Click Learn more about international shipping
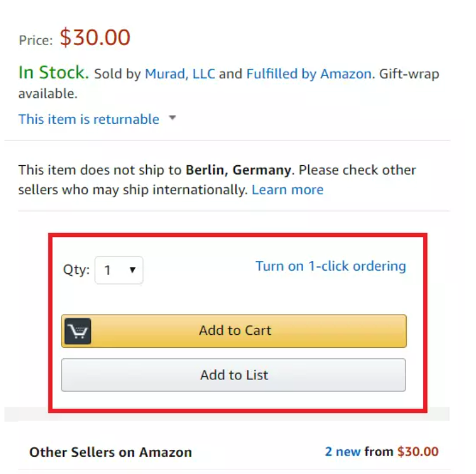Image resolution: width=476 pixels, height=474 pixels. pos(287,190)
